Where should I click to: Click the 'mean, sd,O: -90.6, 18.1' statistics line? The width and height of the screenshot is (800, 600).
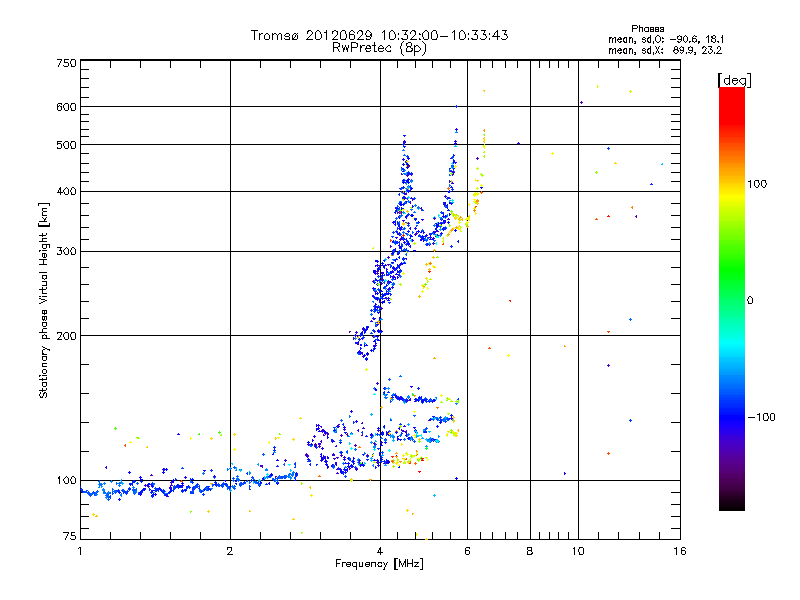666,39
